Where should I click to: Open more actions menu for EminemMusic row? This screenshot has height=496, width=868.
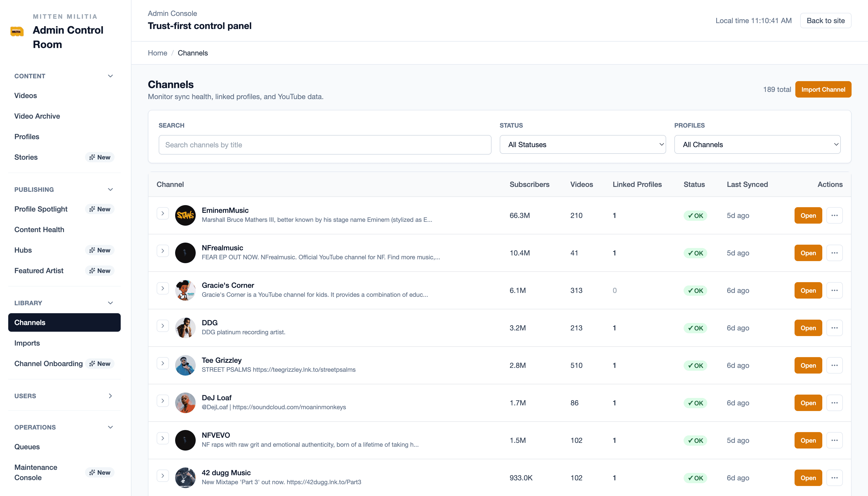point(834,215)
